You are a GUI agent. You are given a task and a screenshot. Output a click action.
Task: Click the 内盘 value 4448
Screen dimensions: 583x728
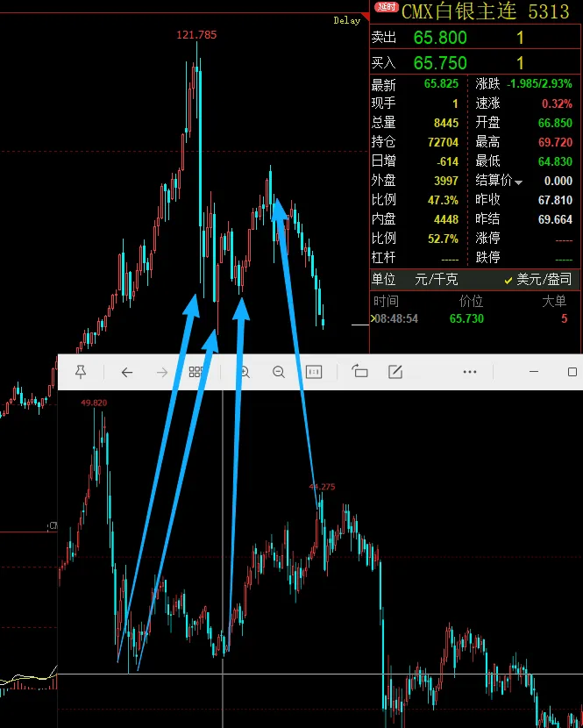(x=446, y=219)
